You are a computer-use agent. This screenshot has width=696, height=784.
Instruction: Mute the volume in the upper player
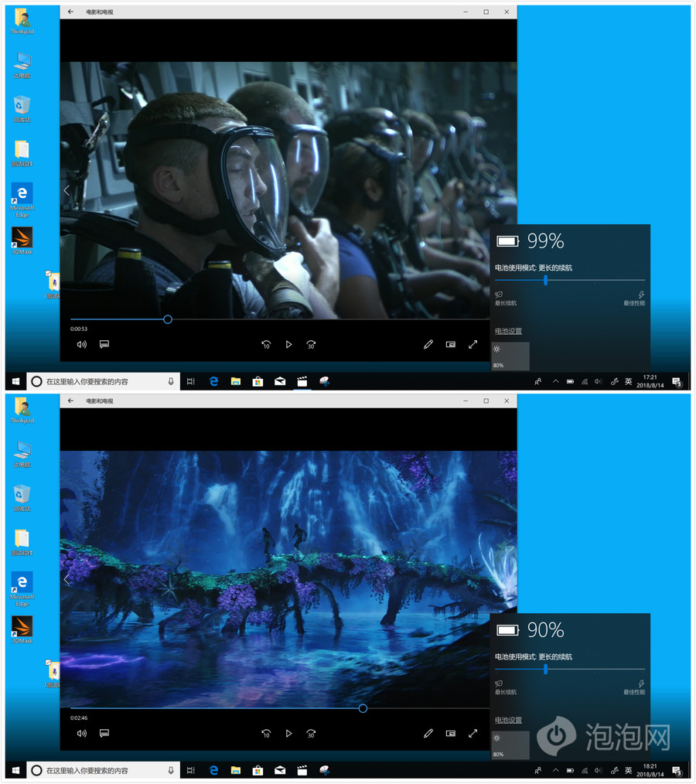pos(81,344)
